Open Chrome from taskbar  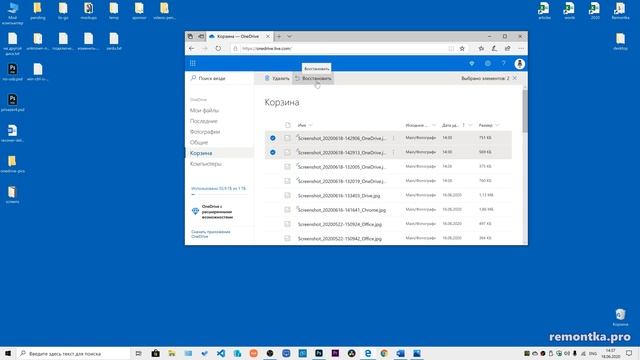(384, 353)
